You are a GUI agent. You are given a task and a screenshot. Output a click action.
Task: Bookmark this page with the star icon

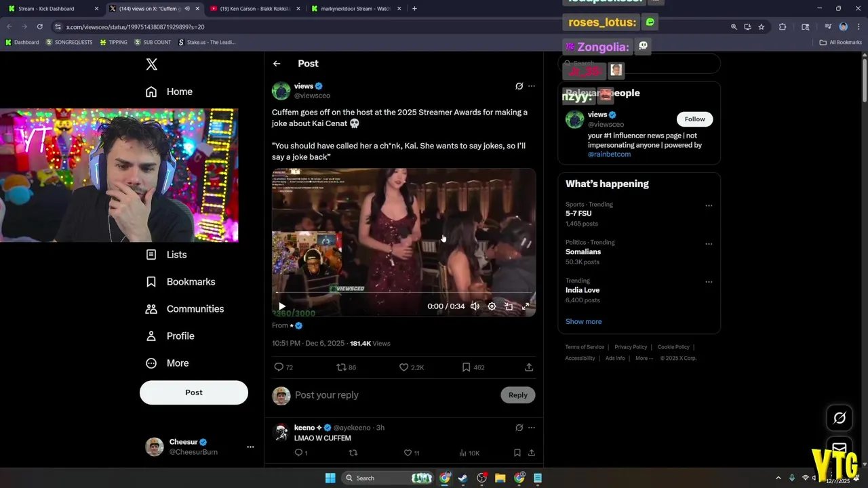point(762,27)
